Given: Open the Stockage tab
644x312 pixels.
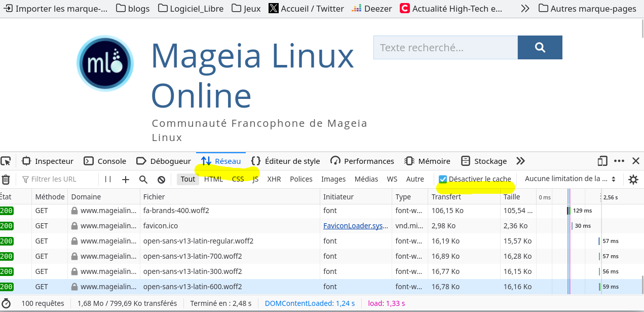Looking at the screenshot, I should click(484, 161).
